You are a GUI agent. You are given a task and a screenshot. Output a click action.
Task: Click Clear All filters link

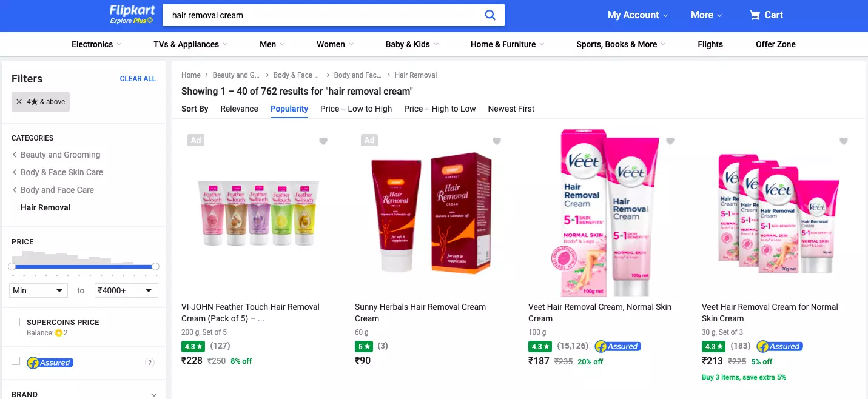138,79
